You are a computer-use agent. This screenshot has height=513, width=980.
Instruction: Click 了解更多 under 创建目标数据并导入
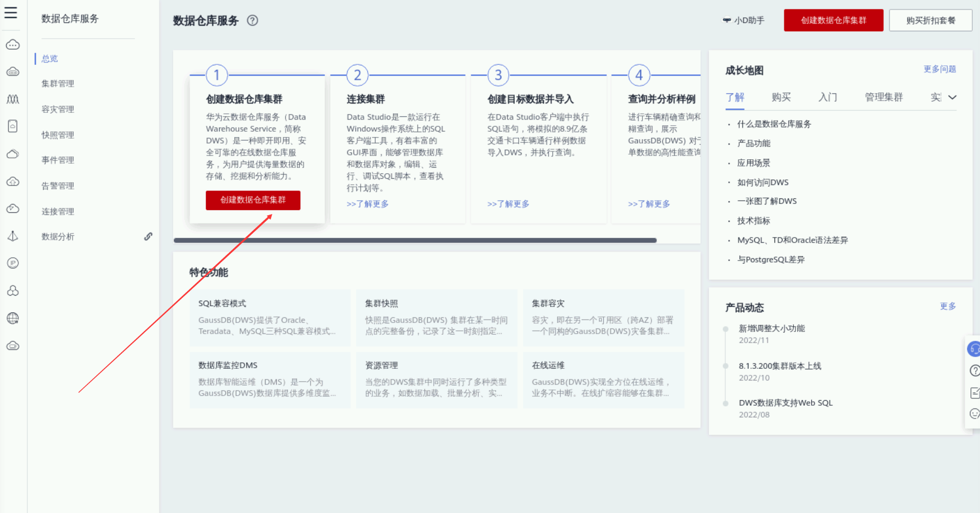tap(508, 204)
